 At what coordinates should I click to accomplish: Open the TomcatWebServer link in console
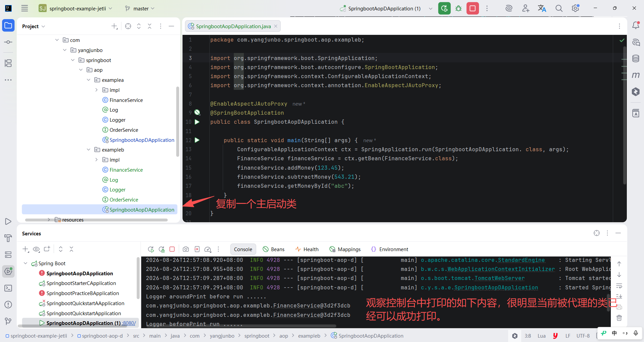click(499, 278)
